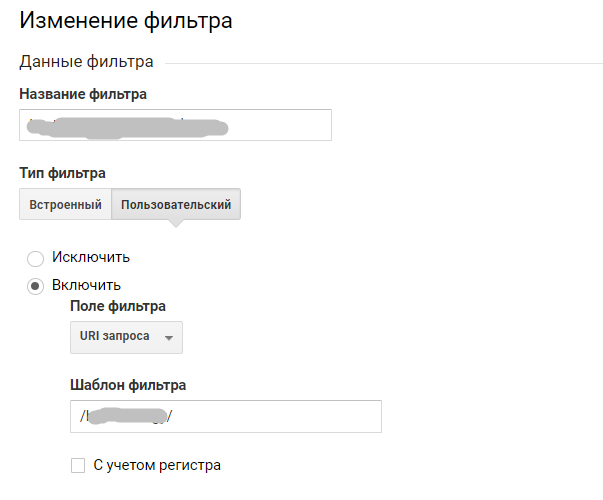Image resolution: width=603 pixels, height=500 pixels.
Task: Click the Название фильтра text input
Action: pos(175,125)
